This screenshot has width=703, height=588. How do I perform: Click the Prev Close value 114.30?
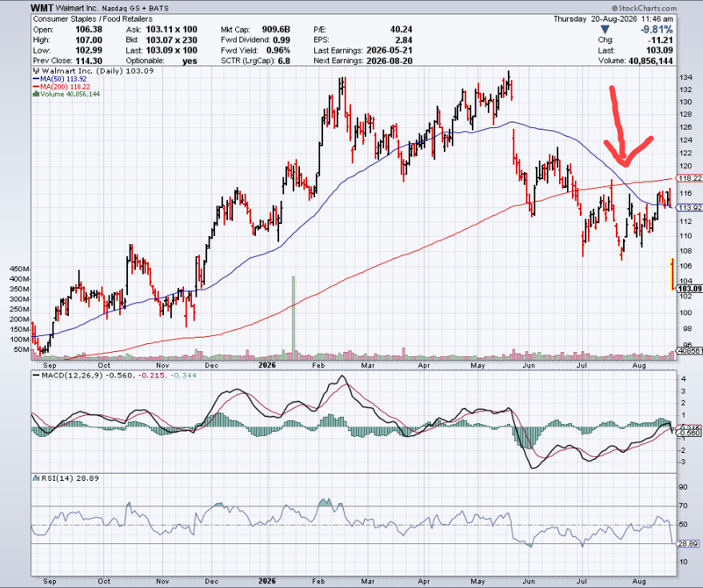(89, 61)
